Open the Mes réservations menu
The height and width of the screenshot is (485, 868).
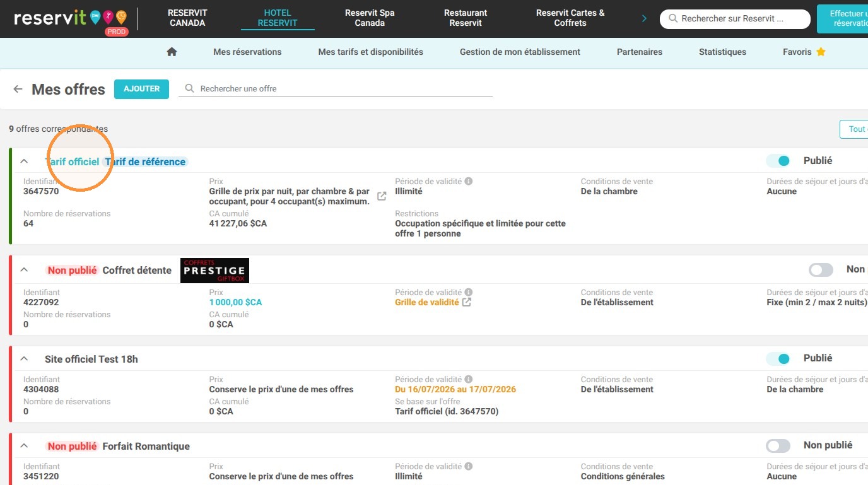pyautogui.click(x=247, y=52)
